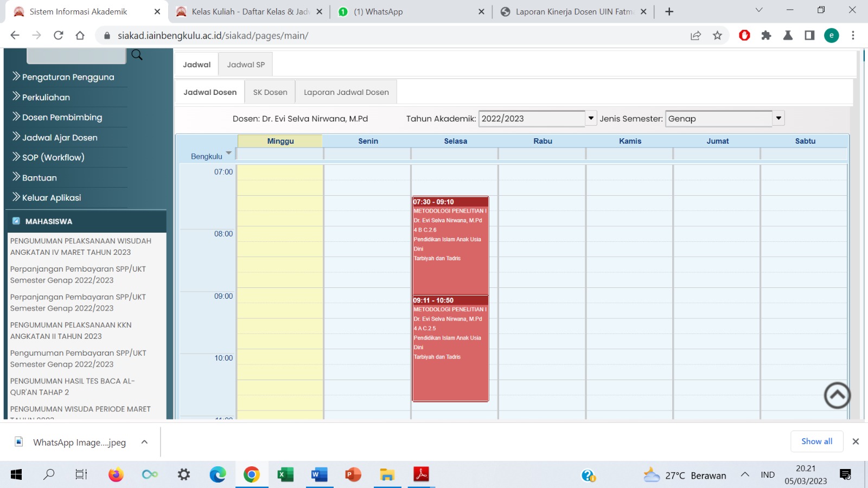The image size is (868, 488).
Task: Expand WhatsApp Image download options chevron
Action: [x=144, y=442]
